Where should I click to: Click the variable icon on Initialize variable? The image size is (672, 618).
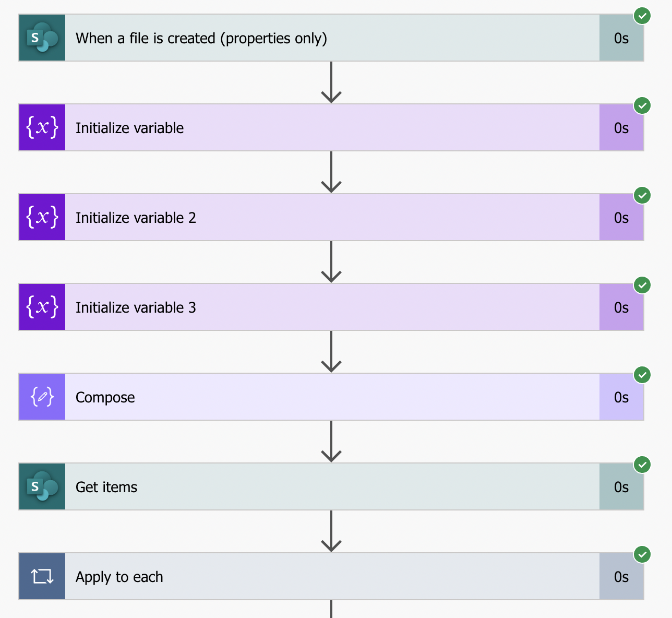[x=42, y=128]
